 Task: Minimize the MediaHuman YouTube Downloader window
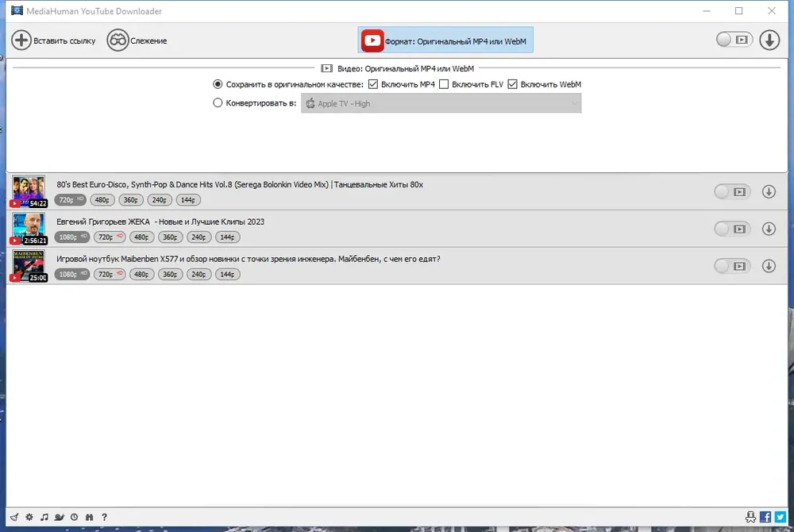click(707, 10)
